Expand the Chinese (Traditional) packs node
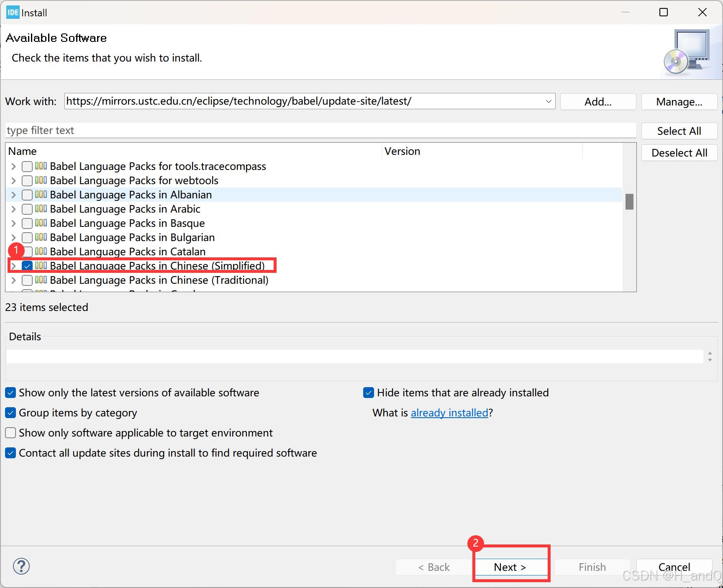The image size is (723, 588). click(13, 280)
